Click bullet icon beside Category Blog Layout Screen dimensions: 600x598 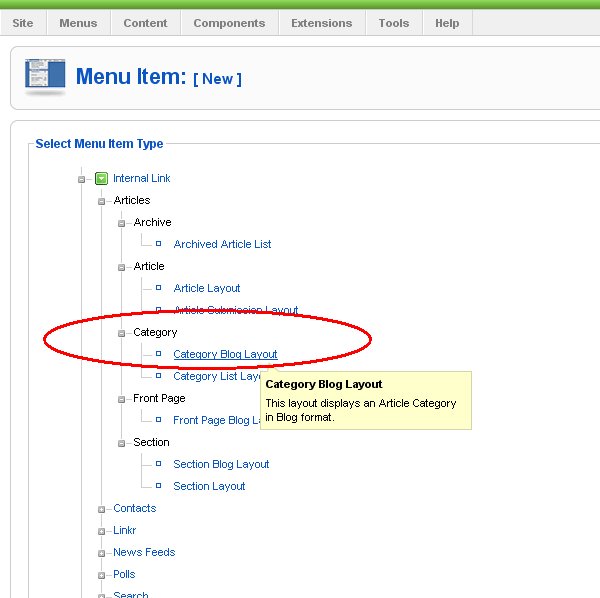tap(158, 354)
